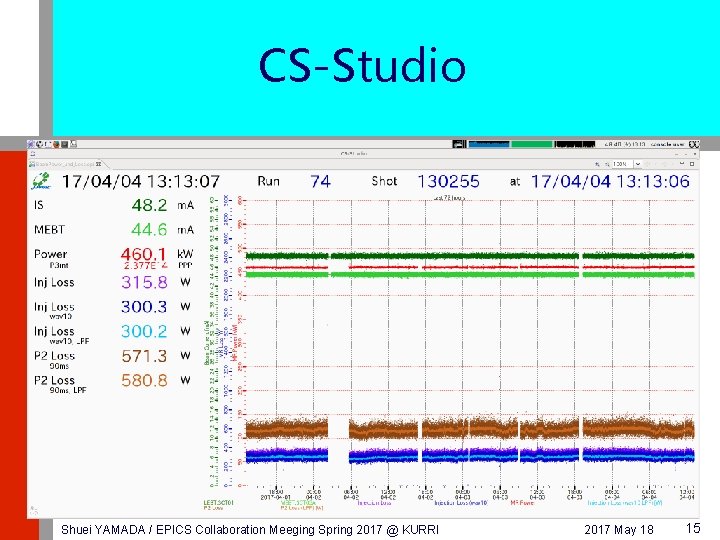Screen dimensions: 720x540
Task: Click the window close button of CS-Studio
Action: tap(695, 154)
